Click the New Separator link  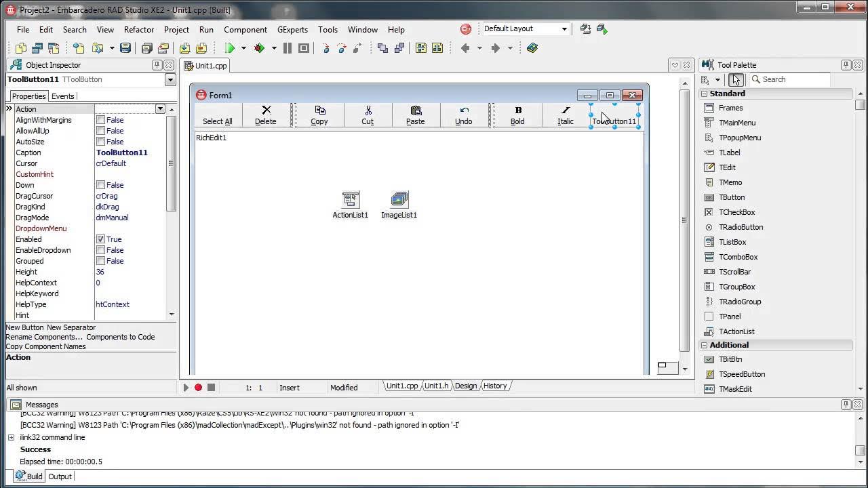pos(71,327)
